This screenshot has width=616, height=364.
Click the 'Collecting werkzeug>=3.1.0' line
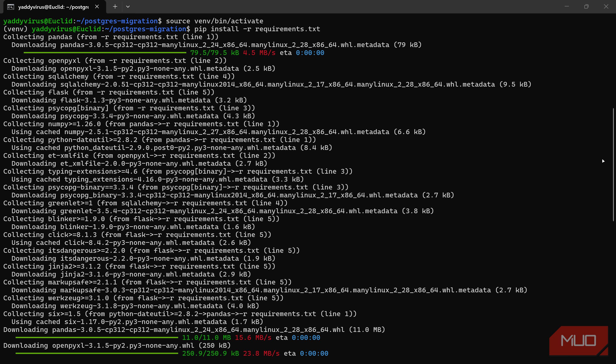[x=143, y=298]
